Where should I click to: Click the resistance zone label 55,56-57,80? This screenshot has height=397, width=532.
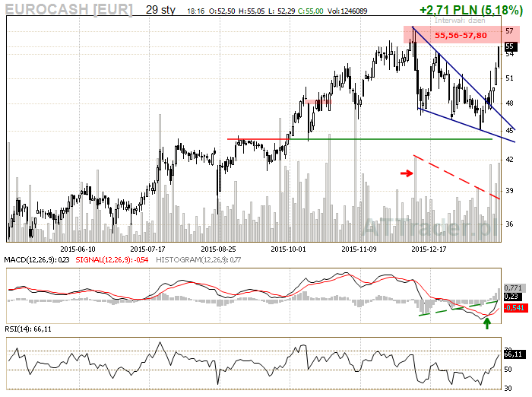(x=461, y=35)
